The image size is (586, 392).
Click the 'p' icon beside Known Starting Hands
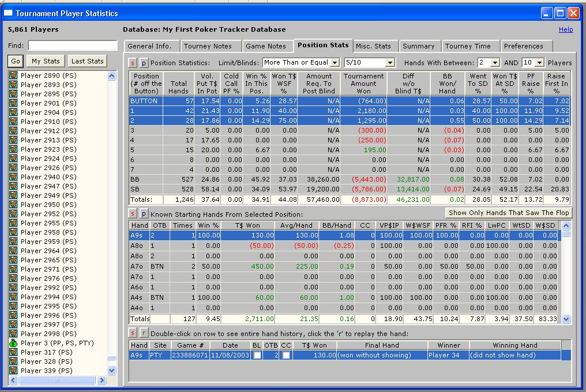tap(144, 213)
